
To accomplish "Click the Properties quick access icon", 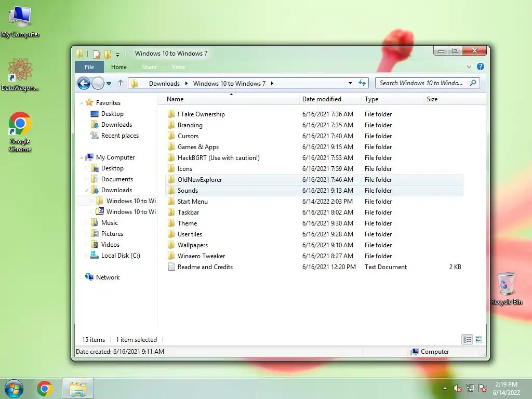I will coord(97,54).
